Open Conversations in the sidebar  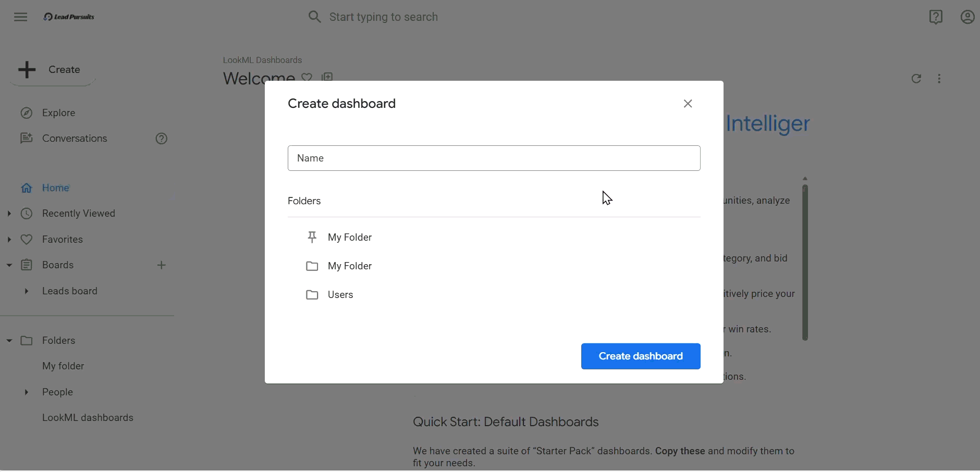75,139
